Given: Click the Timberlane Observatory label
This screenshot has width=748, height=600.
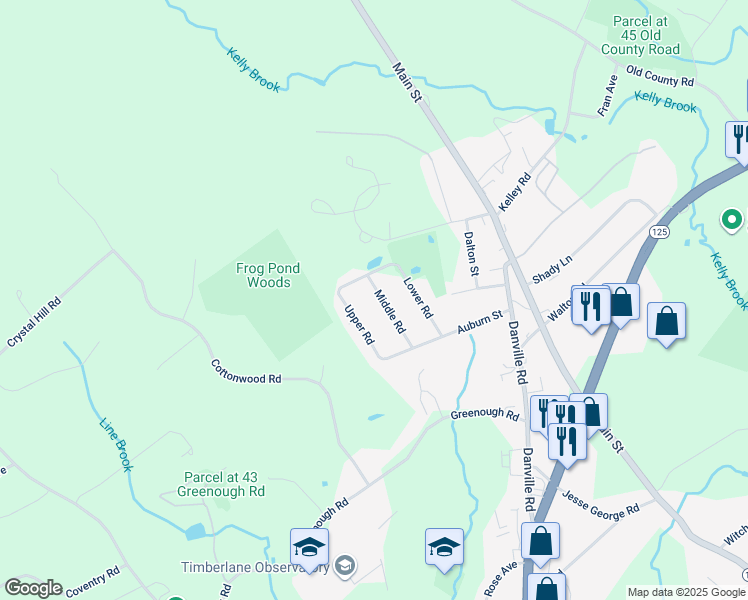Looking at the screenshot, I should coord(255,567).
